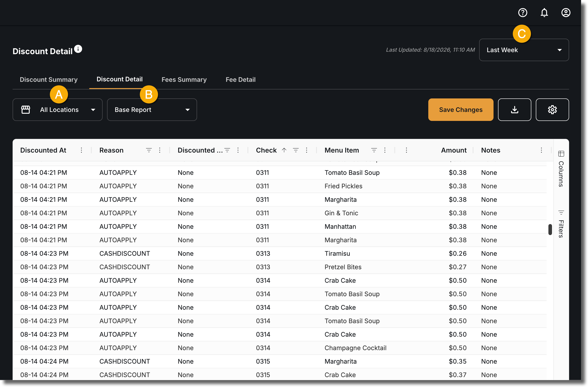588x387 pixels.
Task: Switch to the Discount Summary tab
Action: point(49,80)
